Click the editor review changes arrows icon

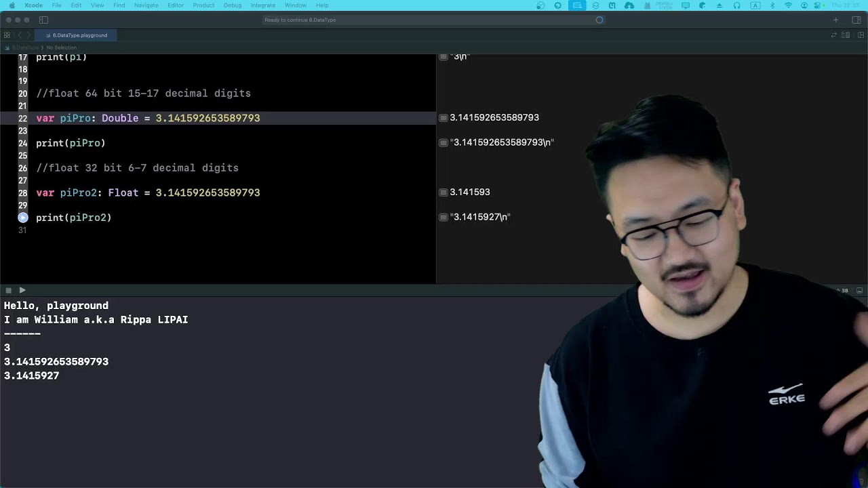click(x=834, y=35)
